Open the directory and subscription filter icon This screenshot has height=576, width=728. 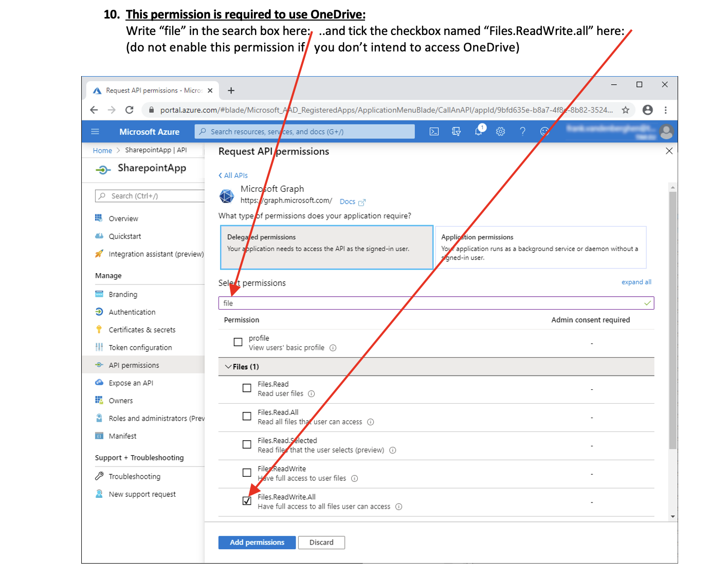coord(456,132)
